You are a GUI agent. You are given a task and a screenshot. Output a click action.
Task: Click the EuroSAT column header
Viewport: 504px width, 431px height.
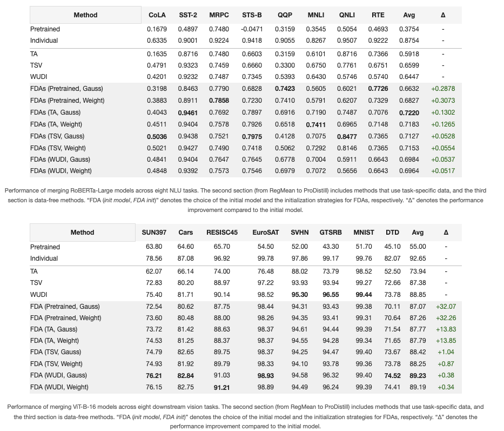(x=265, y=233)
